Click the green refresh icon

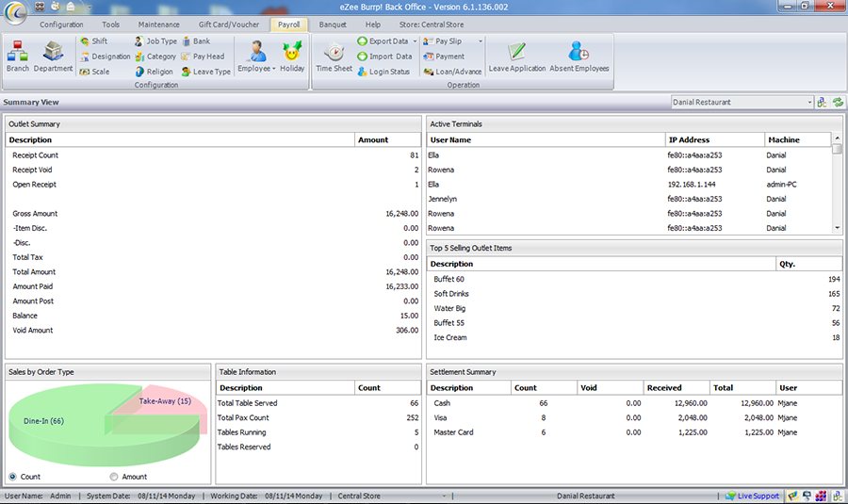coord(837,102)
